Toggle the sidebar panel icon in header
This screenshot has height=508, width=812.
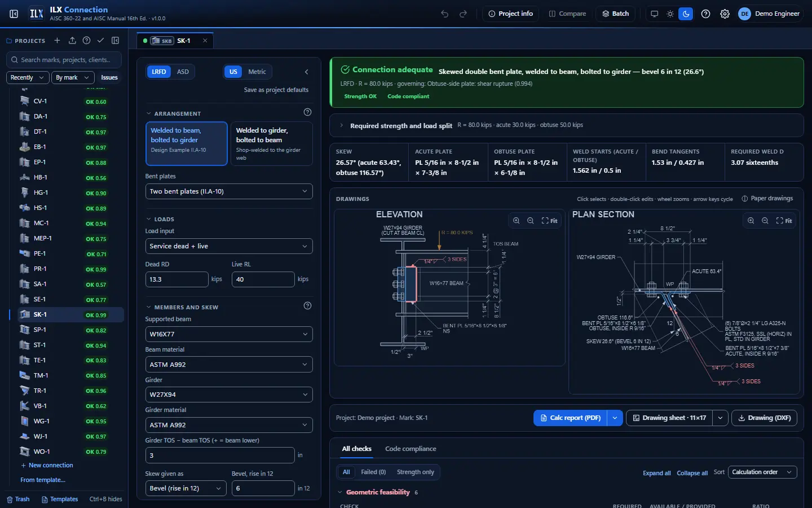(14, 14)
